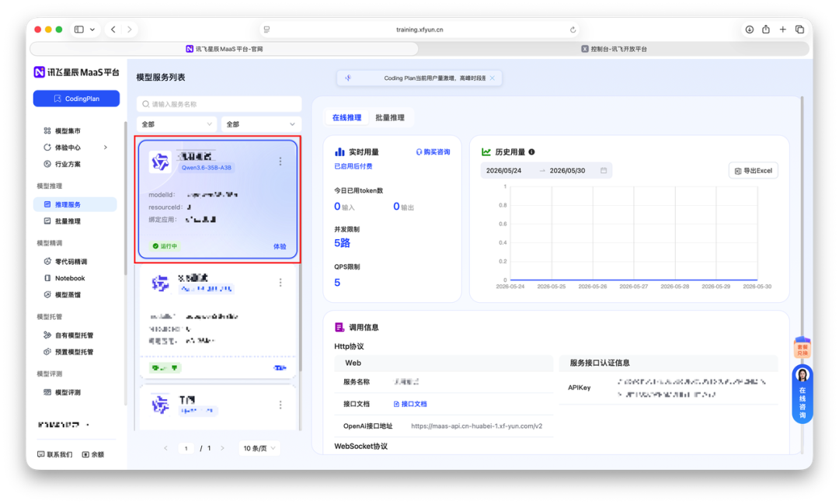Open the 接口文档 link
The width and height of the screenshot is (839, 504).
410,404
